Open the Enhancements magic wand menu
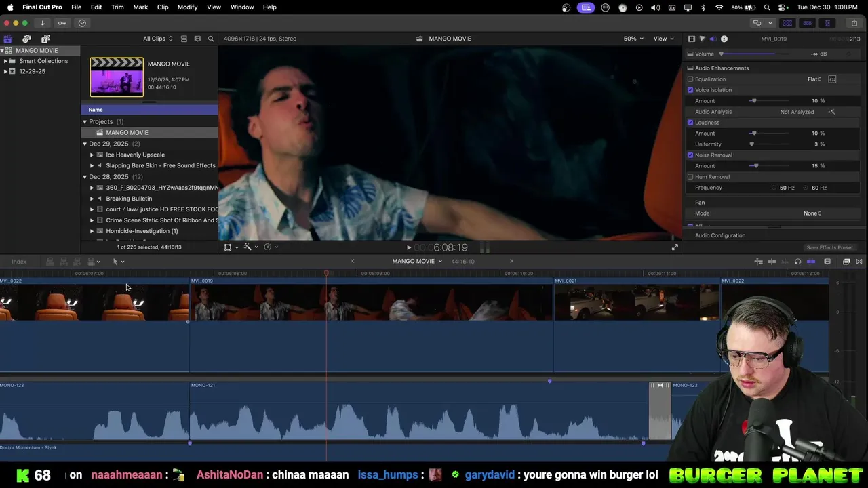868x488 pixels. pyautogui.click(x=250, y=247)
